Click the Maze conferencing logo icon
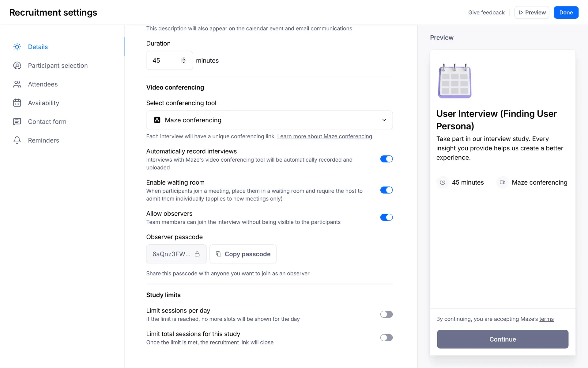The height and width of the screenshot is (368, 588). (x=157, y=120)
